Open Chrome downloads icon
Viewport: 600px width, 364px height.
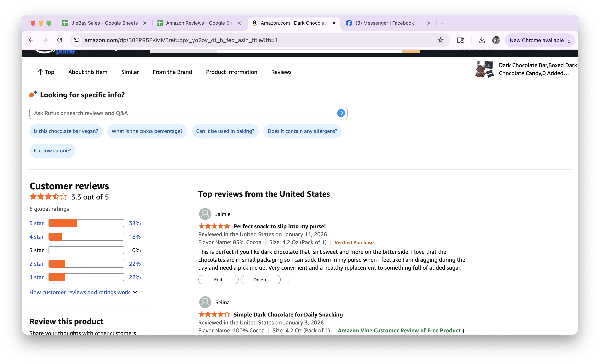[482, 40]
